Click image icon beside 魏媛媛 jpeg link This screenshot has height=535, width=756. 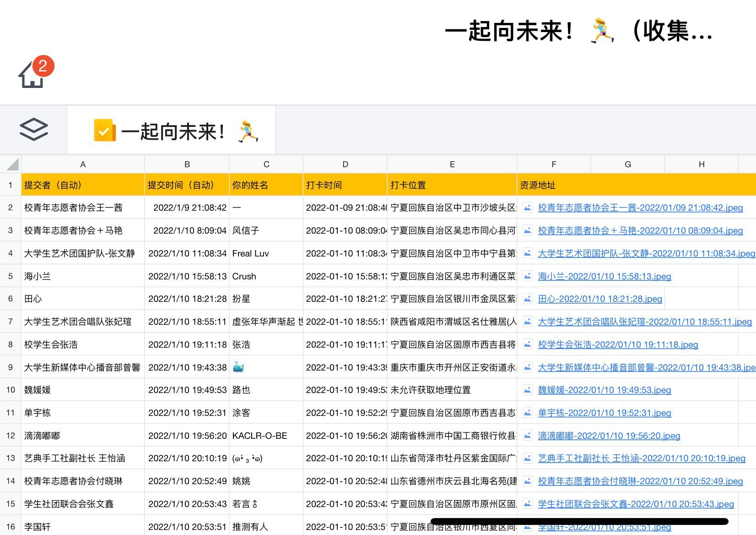point(528,390)
